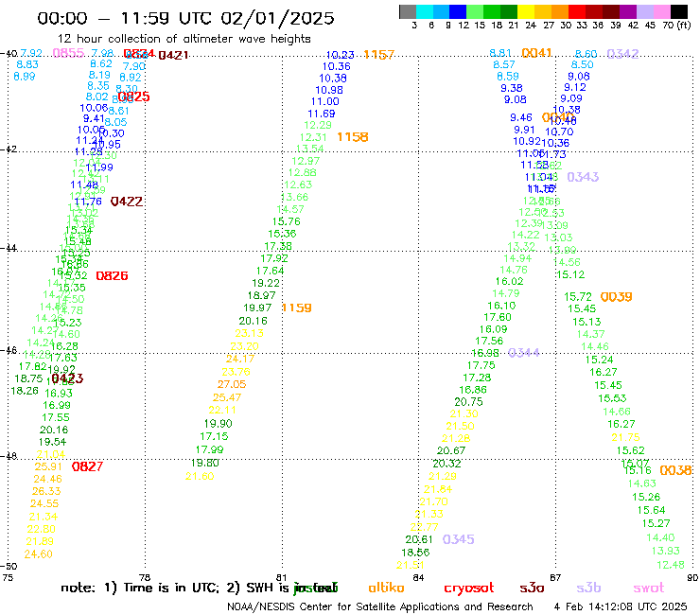Screen dimensions: 700x615
Task: Click the 00:00 – 11:59 UTC date title
Action: tap(185, 18)
